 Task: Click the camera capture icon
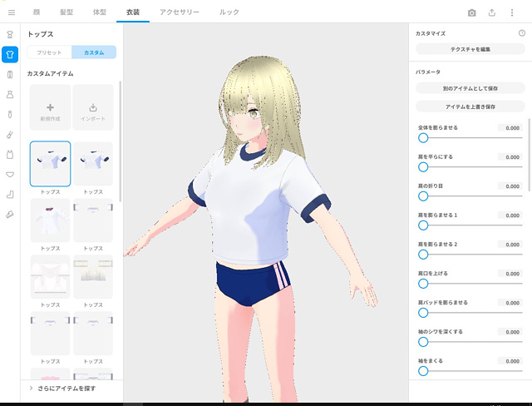[471, 12]
